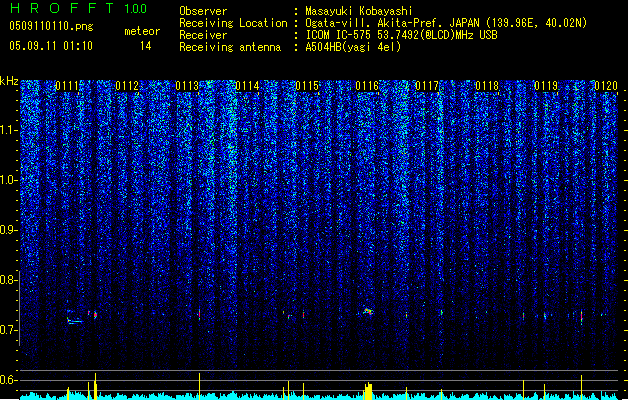
Task: Click the kHz axis unit label
Action: [x=9, y=81]
